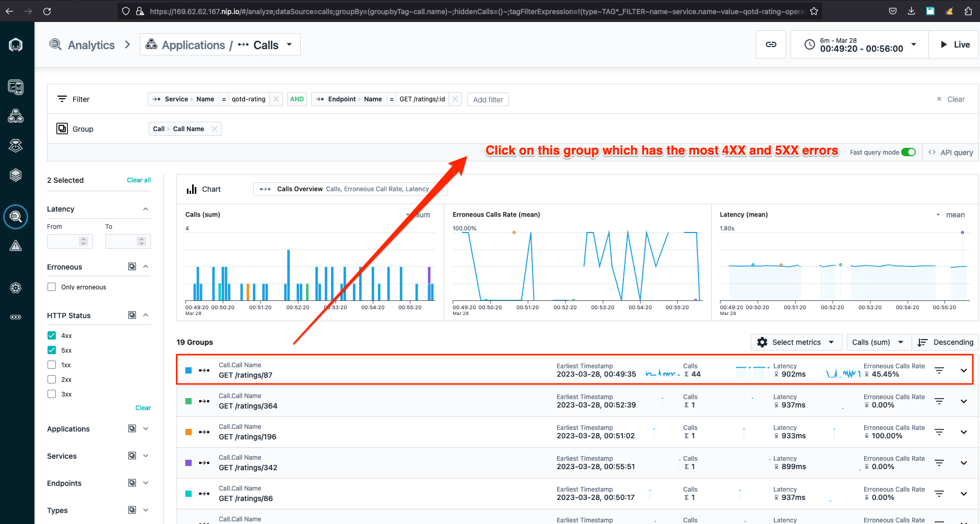Open the Analytics magnifier icon in sidebar
Screen dimensions: 980x524
(x=16, y=216)
